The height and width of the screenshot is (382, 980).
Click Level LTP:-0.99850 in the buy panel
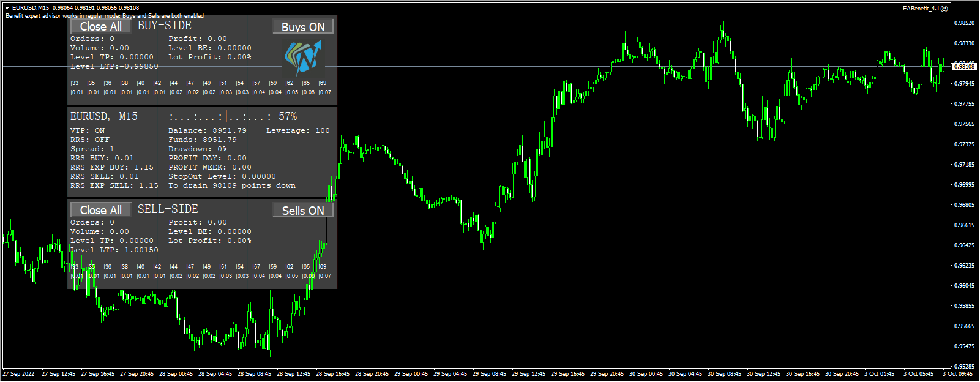[x=114, y=66]
